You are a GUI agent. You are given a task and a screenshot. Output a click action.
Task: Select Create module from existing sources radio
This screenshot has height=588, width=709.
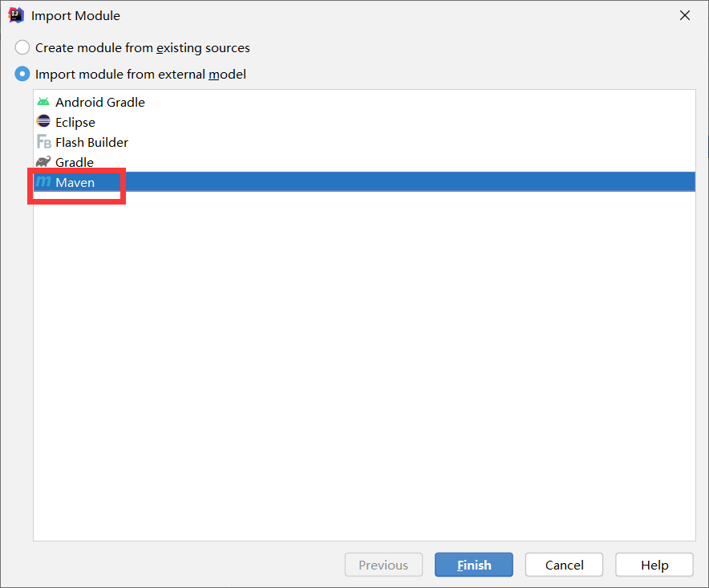(22, 47)
